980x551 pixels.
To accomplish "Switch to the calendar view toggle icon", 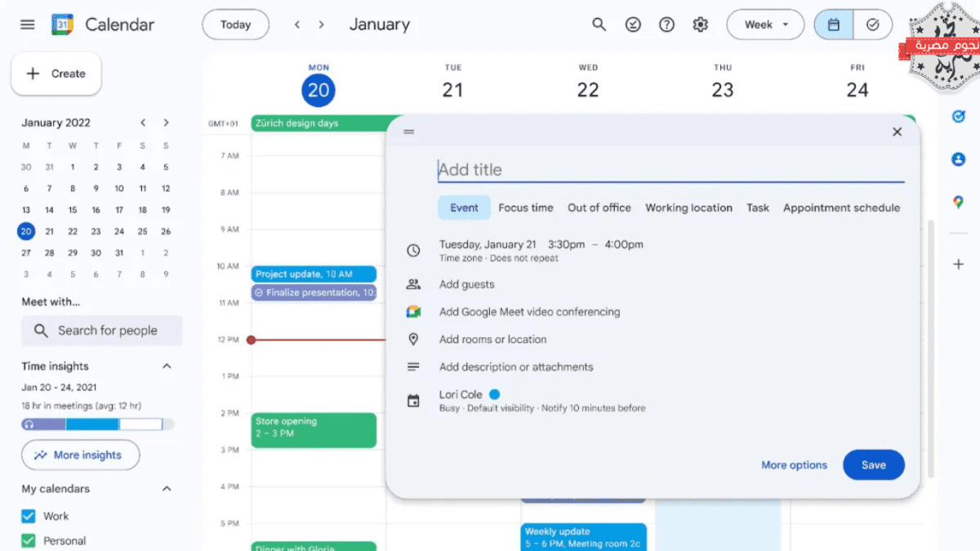I will [834, 24].
